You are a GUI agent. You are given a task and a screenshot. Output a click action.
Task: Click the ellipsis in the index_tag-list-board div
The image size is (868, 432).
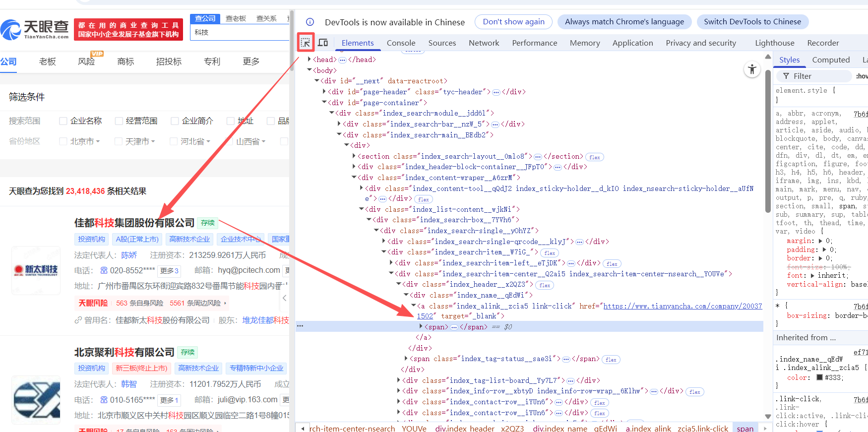[570, 381]
